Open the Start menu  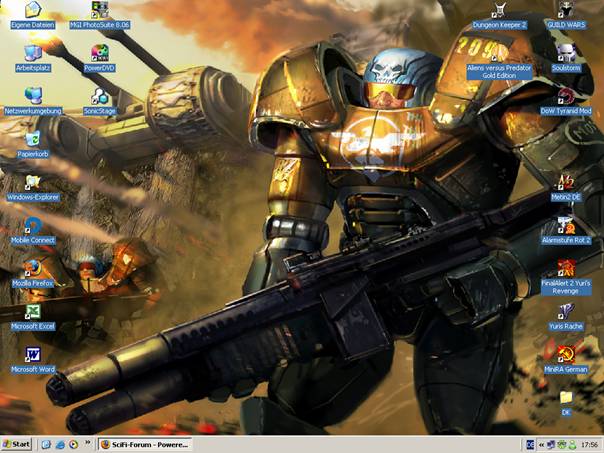[17, 443]
